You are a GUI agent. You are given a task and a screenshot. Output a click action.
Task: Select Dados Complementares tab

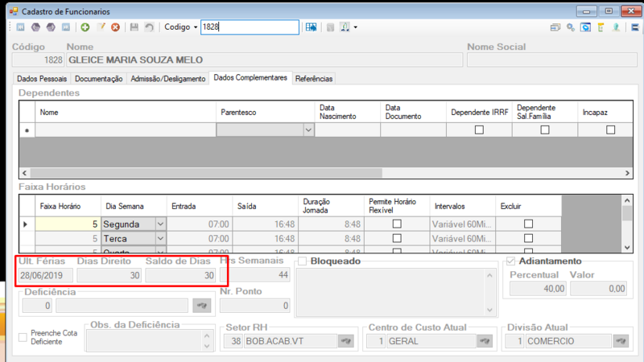[x=250, y=77]
